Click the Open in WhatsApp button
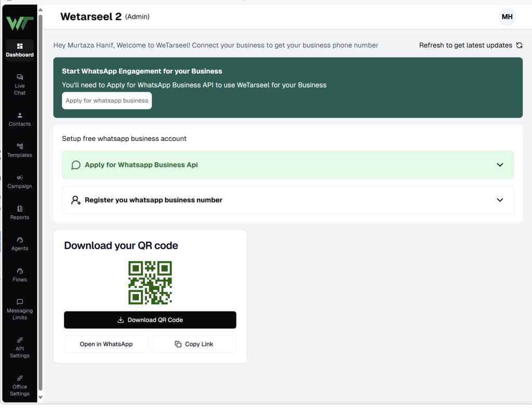Viewport: 532px width, 409px height. coord(106,344)
